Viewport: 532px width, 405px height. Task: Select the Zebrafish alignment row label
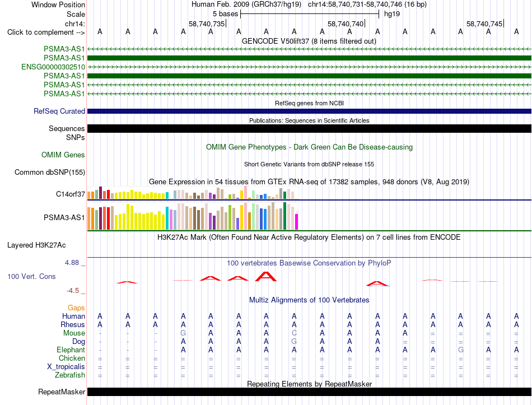pyautogui.click(x=70, y=375)
